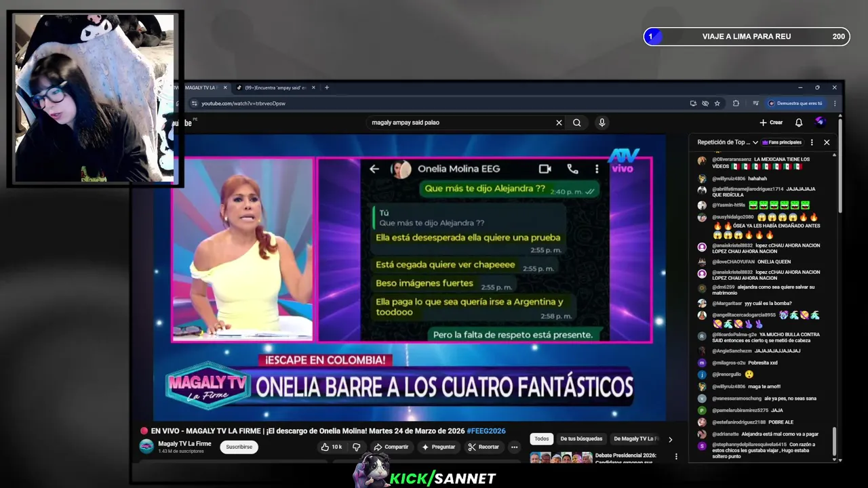
Task: Open a new browser tab
Action: [x=326, y=87]
